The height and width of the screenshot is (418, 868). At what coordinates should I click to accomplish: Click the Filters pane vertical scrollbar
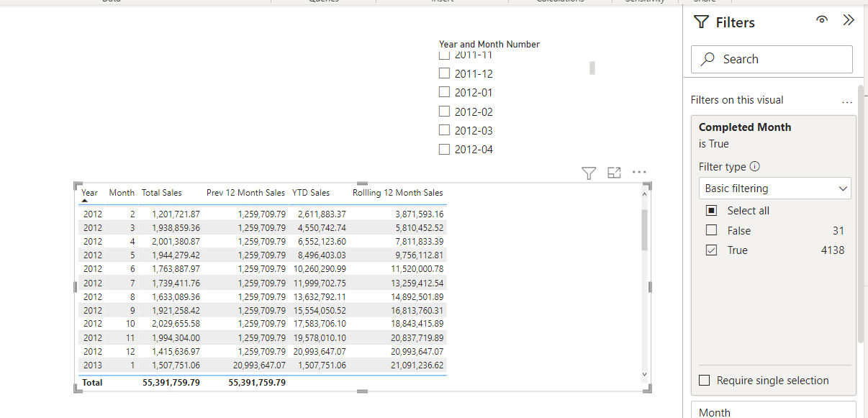tap(861, 214)
